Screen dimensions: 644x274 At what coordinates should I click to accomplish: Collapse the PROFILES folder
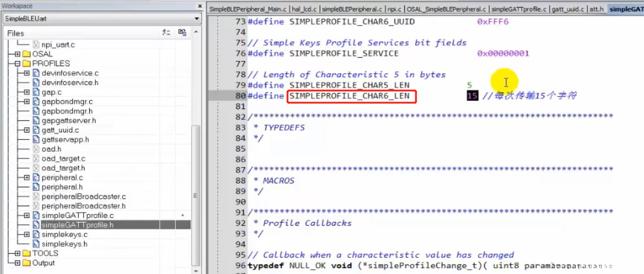tap(17, 64)
